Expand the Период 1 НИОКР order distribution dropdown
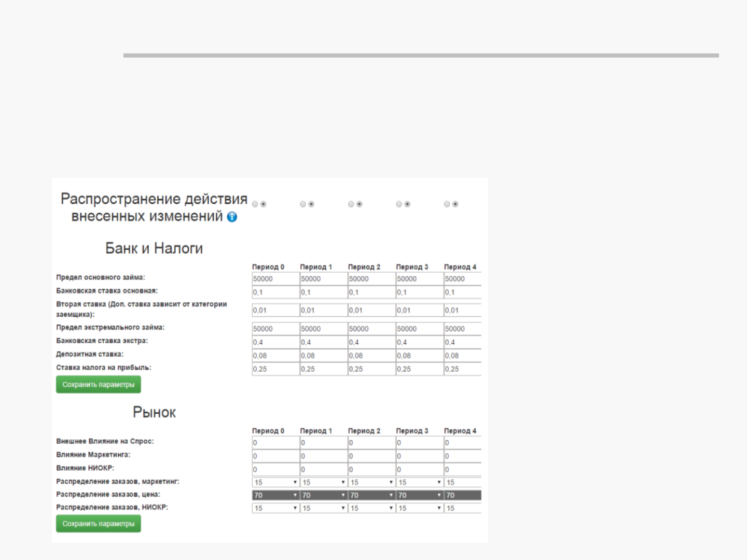This screenshot has height=560, width=747. 323,508
